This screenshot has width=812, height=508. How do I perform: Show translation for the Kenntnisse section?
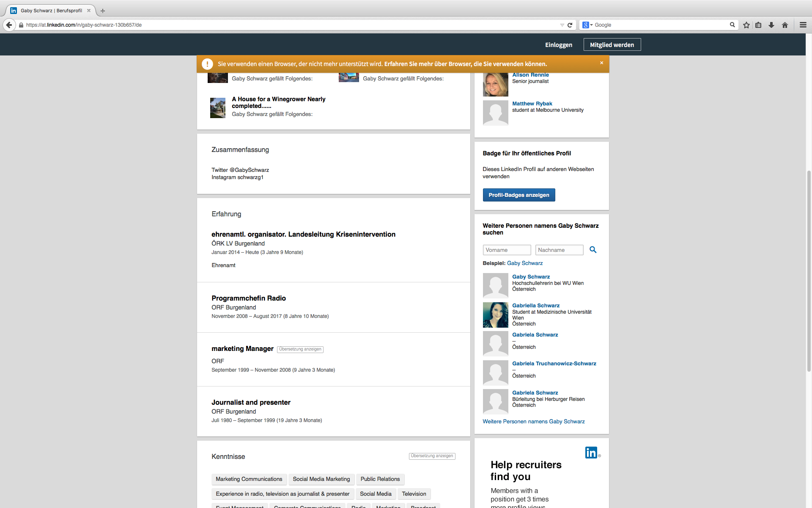pyautogui.click(x=432, y=456)
